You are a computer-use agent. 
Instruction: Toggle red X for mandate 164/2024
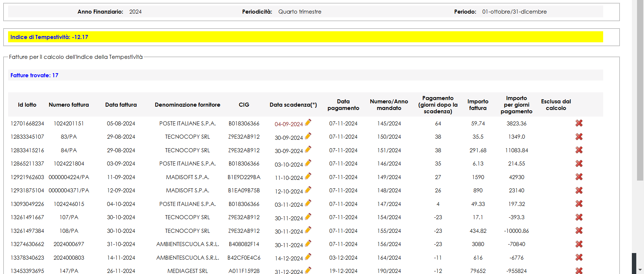click(579, 257)
